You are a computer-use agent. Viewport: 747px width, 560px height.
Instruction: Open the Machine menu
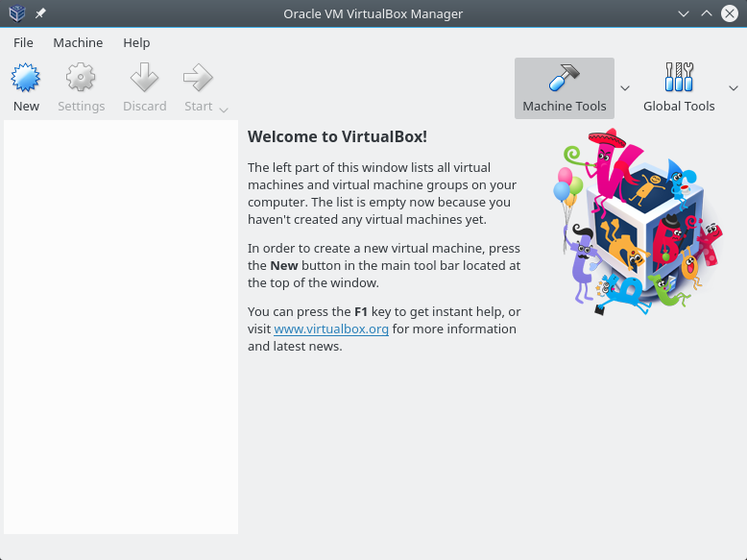tap(78, 42)
